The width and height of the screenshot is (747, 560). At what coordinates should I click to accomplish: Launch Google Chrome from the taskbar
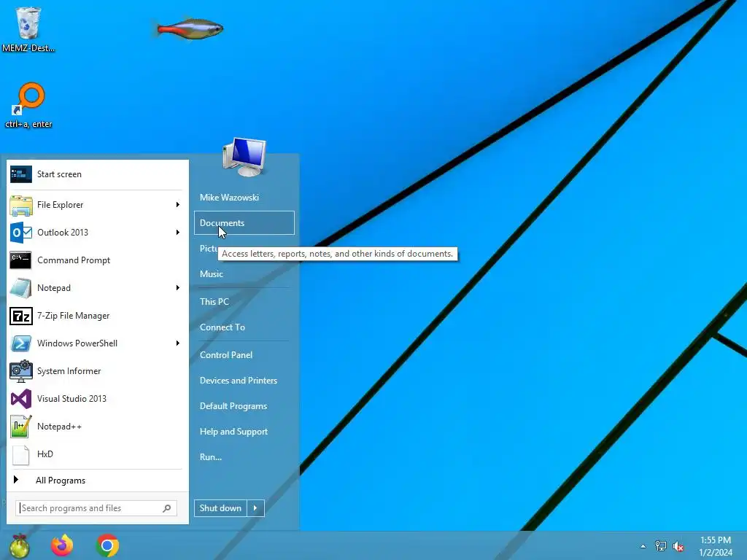coord(107,545)
